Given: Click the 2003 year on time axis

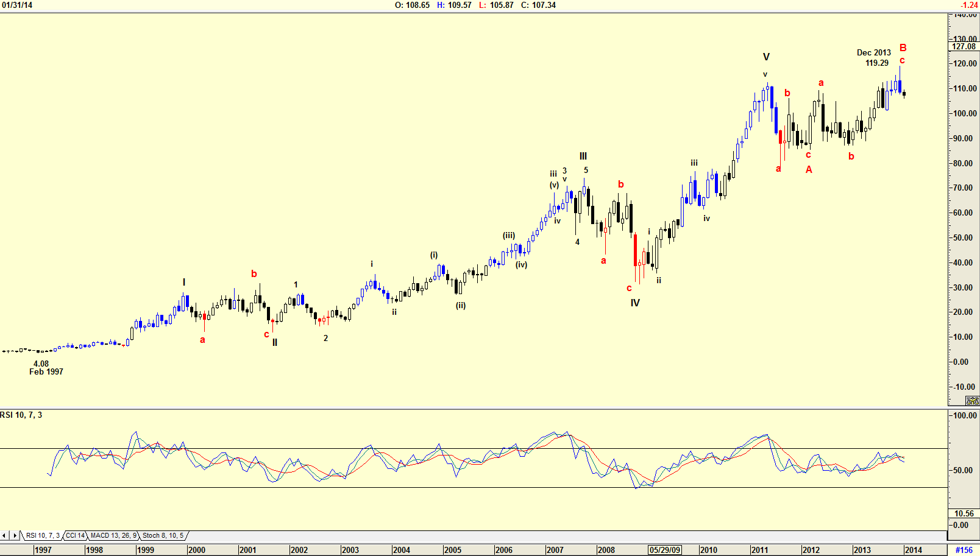Looking at the screenshot, I should point(350,550).
